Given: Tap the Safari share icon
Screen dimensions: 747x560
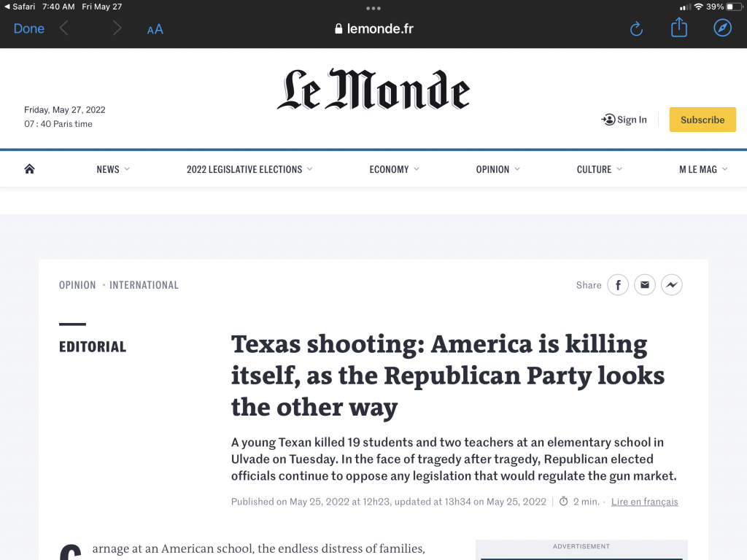Looking at the screenshot, I should [x=679, y=28].
